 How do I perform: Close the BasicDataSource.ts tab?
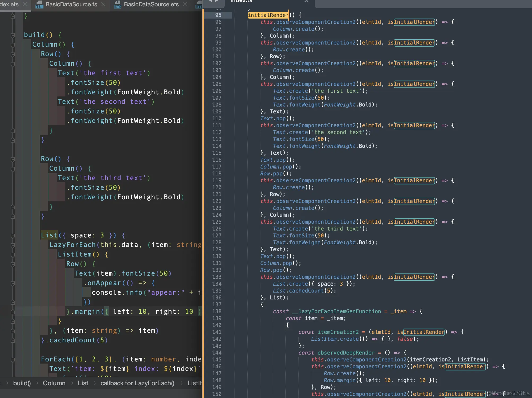pyautogui.click(x=104, y=4)
